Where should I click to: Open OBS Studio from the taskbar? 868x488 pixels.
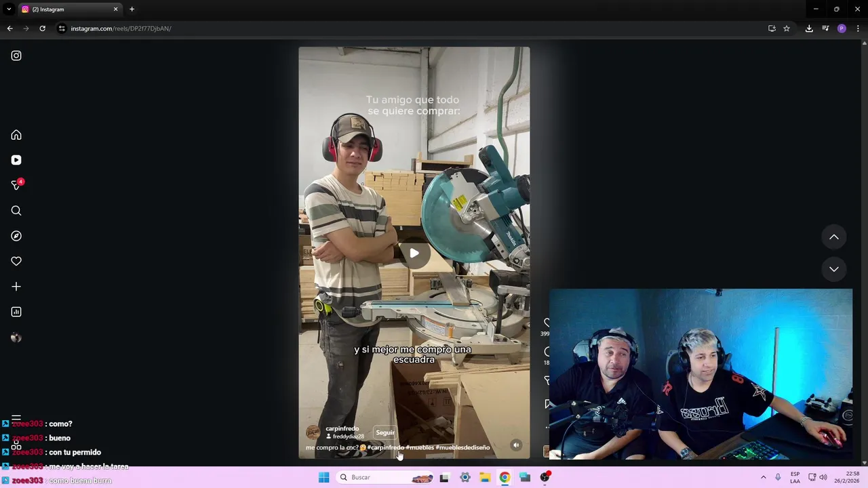[x=545, y=477]
